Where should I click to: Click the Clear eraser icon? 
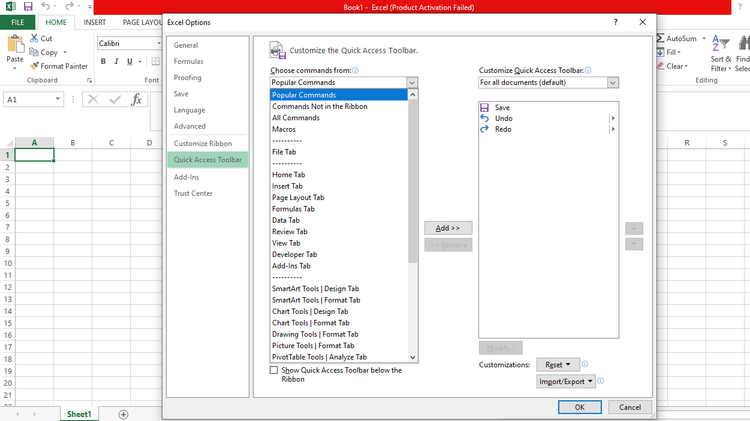pos(661,66)
